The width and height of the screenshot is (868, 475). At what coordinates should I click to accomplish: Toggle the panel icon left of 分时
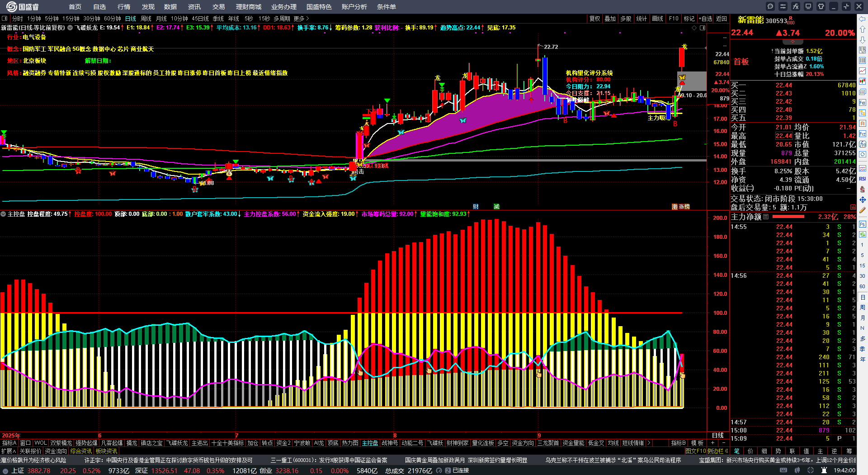[5, 19]
